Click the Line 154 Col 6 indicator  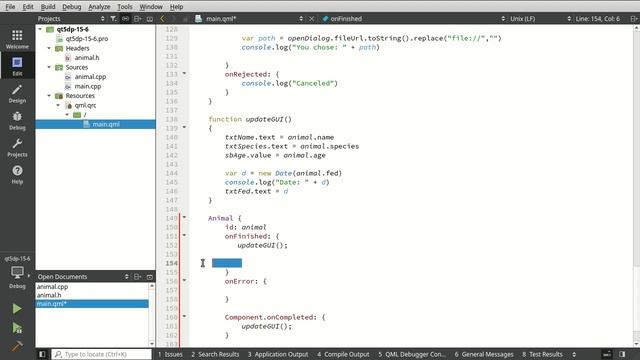[598, 18]
